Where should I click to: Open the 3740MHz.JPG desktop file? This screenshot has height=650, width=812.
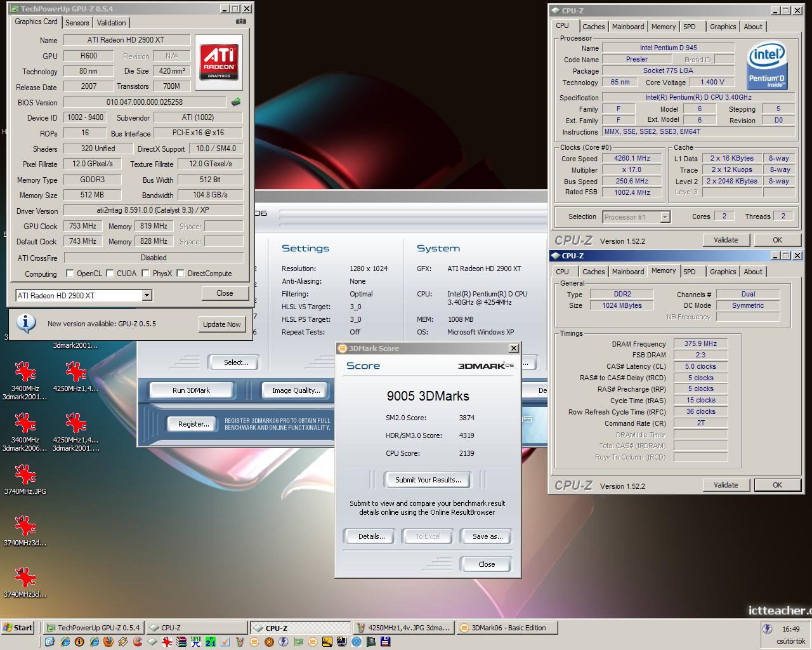[25, 479]
